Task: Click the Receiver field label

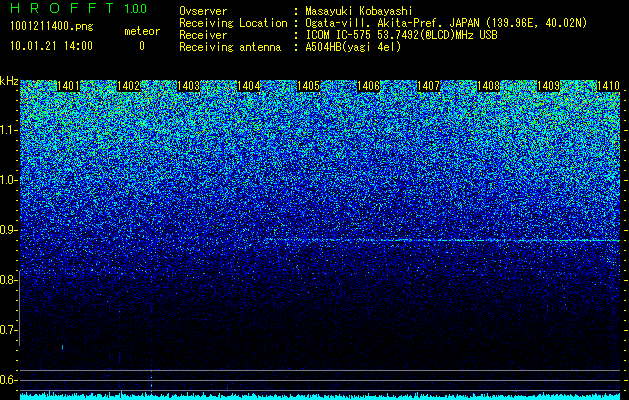Action: [x=203, y=35]
